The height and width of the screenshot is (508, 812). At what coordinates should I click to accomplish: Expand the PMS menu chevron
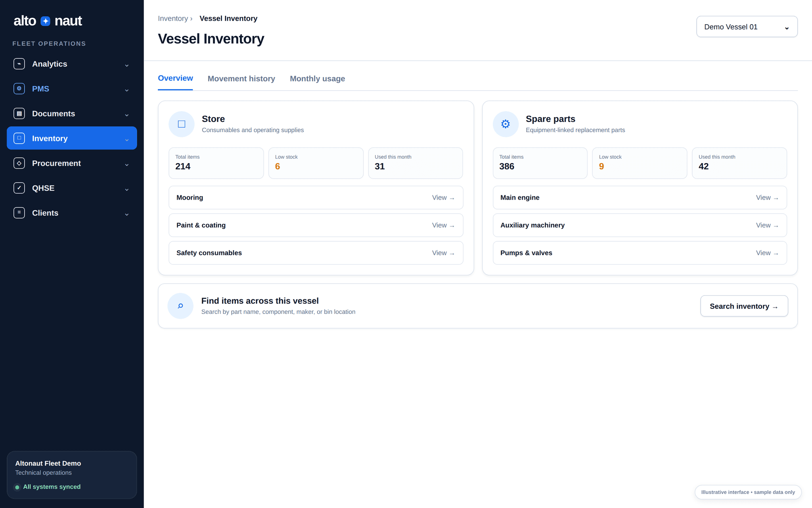click(x=127, y=90)
